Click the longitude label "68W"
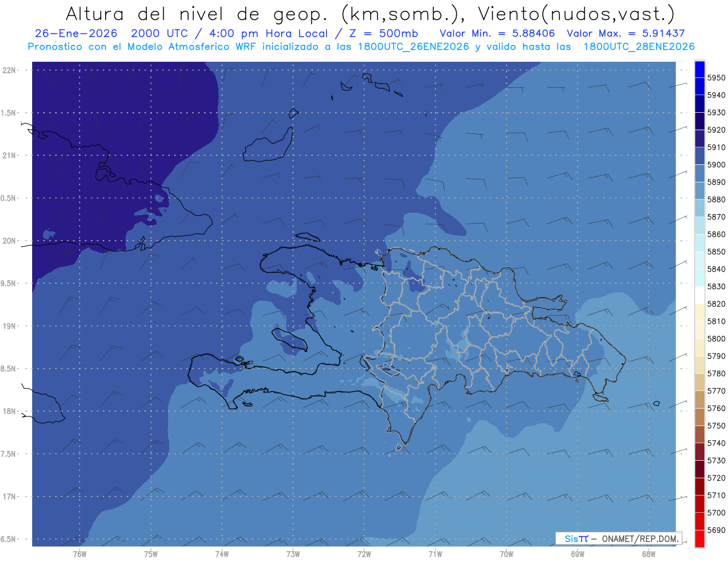 [x=649, y=554]
